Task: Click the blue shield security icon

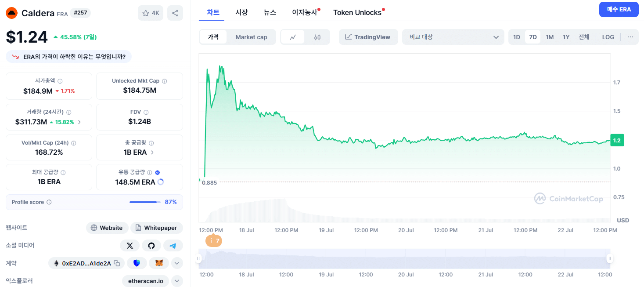Action: tap(137, 263)
